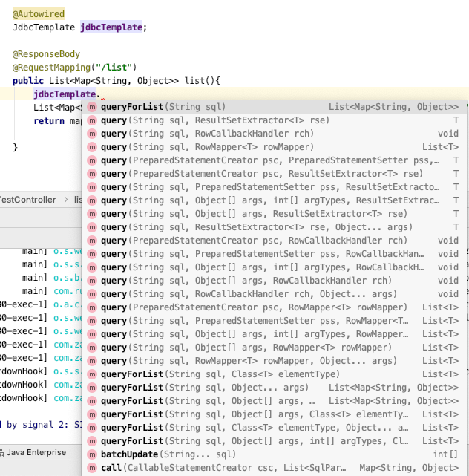
Task: Click the icon beside query(String sql, RowCallbackHandler rch)
Action: click(x=92, y=134)
